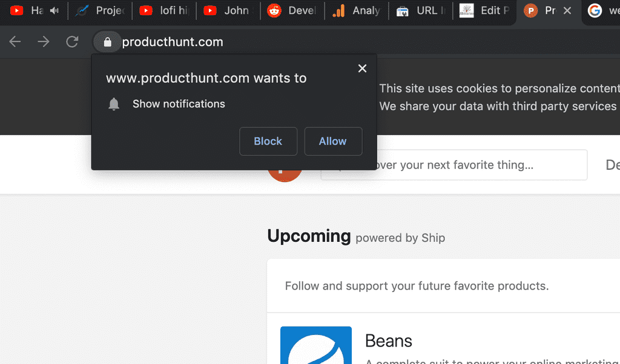
Task: Click the browser back arrow
Action: (15, 42)
